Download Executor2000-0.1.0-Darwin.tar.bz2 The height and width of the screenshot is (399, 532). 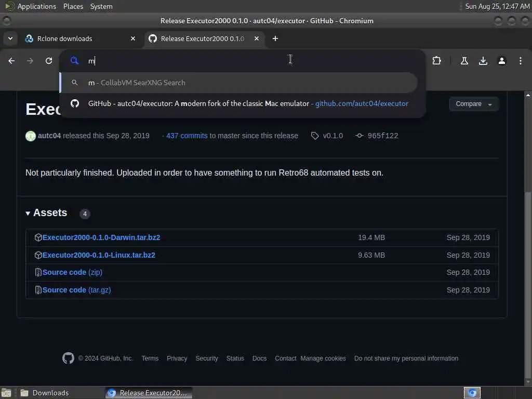(101, 237)
